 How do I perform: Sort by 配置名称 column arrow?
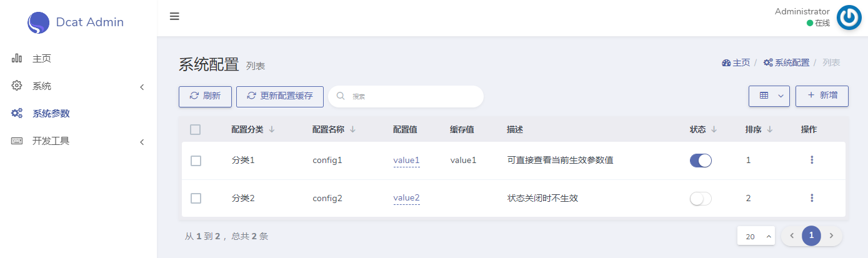pyautogui.click(x=352, y=129)
